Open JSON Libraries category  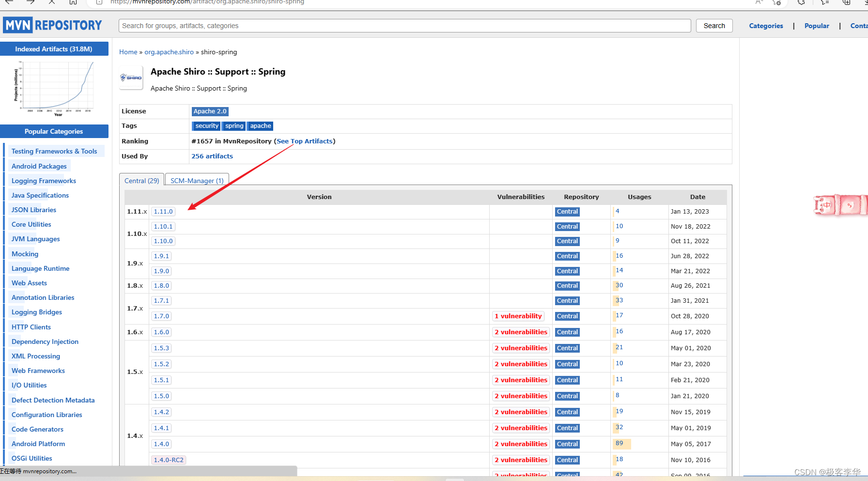(34, 210)
